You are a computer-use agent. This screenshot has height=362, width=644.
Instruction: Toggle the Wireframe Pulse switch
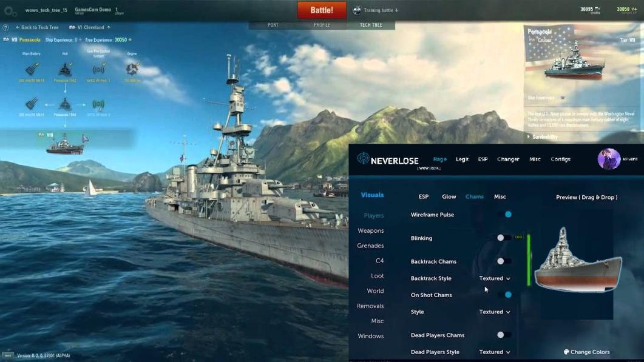click(504, 214)
